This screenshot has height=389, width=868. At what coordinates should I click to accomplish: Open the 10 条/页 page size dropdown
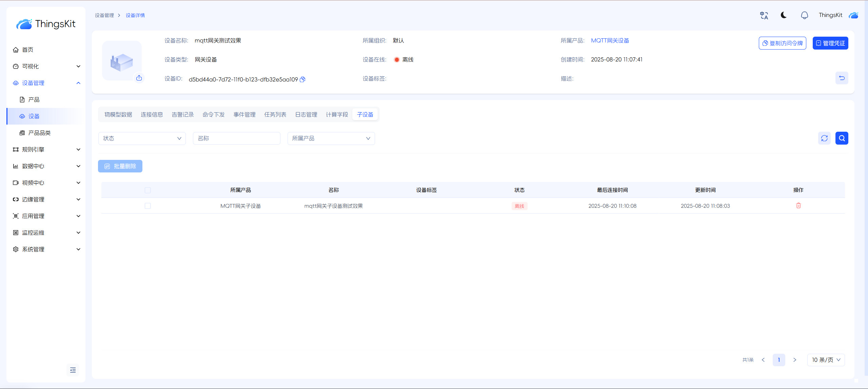coord(826,360)
